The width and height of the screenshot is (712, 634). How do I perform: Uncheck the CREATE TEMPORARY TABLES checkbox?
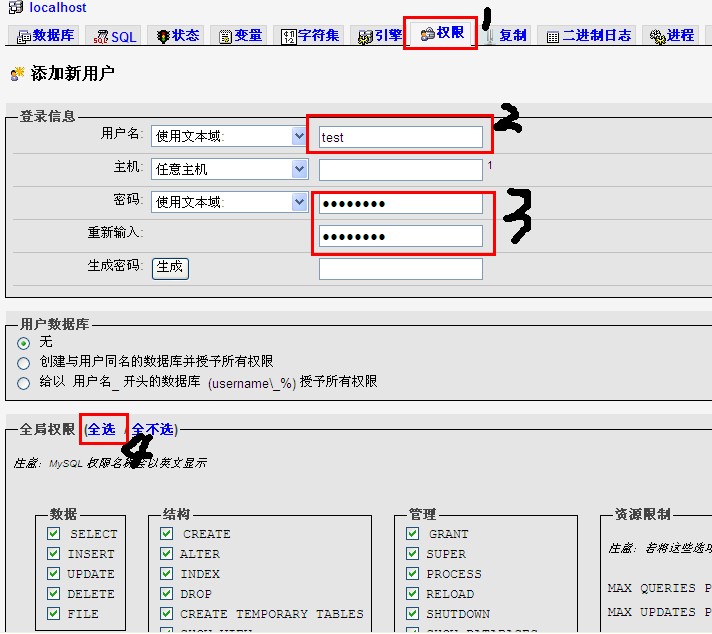click(x=166, y=614)
